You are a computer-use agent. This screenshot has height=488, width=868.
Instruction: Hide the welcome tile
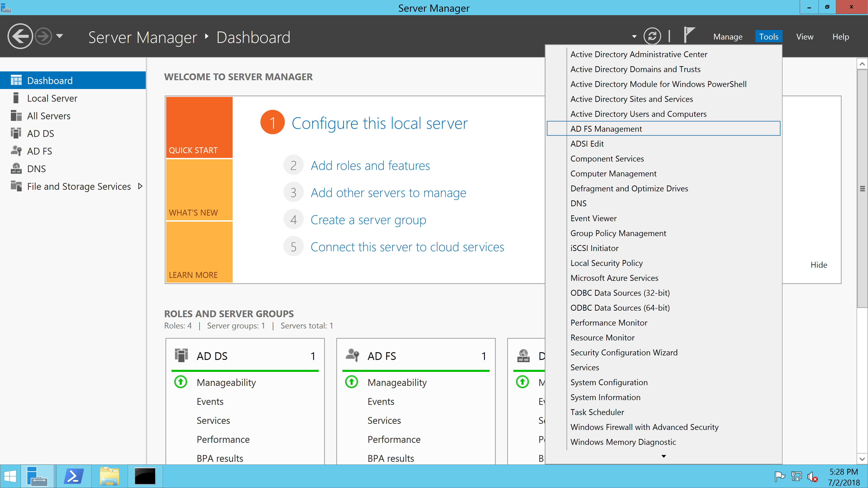click(819, 265)
